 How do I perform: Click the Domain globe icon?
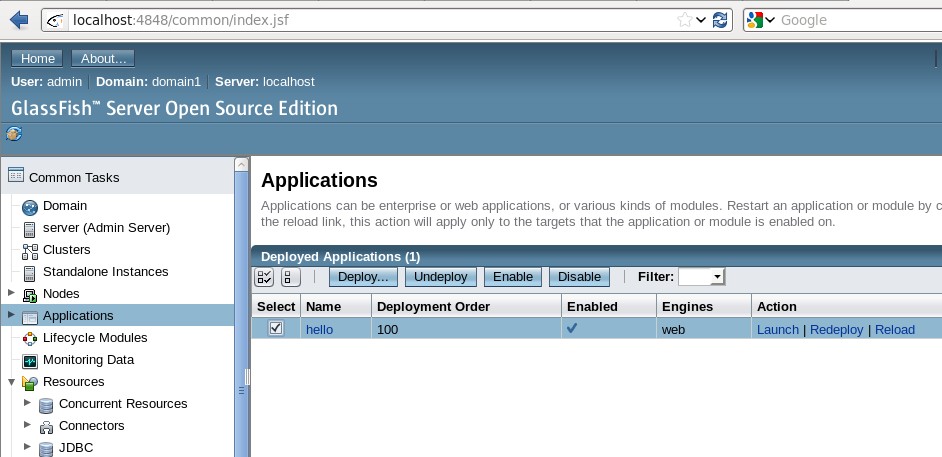click(29, 207)
